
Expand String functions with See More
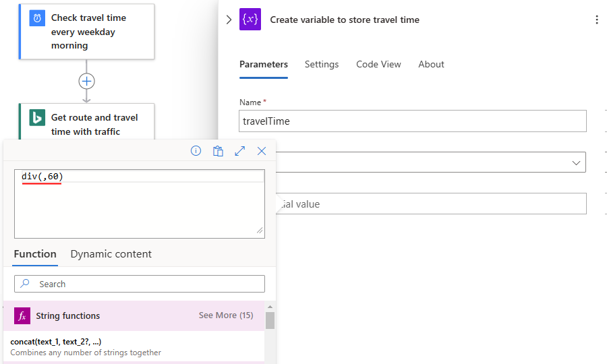(x=225, y=315)
